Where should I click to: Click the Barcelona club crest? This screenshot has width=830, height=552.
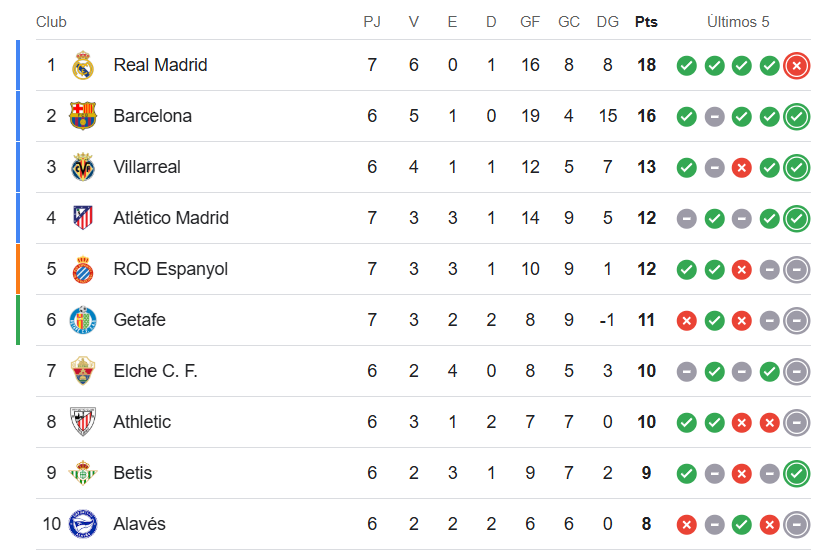click(83, 116)
